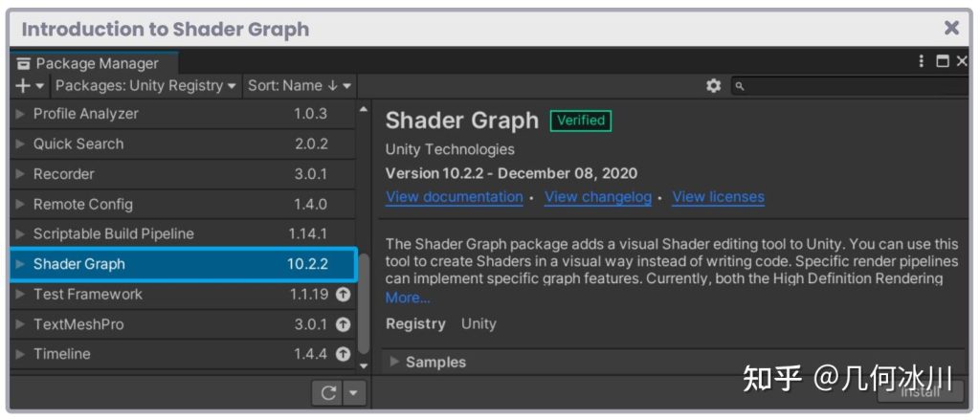This screenshot has height=420, width=980.
Task: Click the More... description link
Action: click(408, 298)
